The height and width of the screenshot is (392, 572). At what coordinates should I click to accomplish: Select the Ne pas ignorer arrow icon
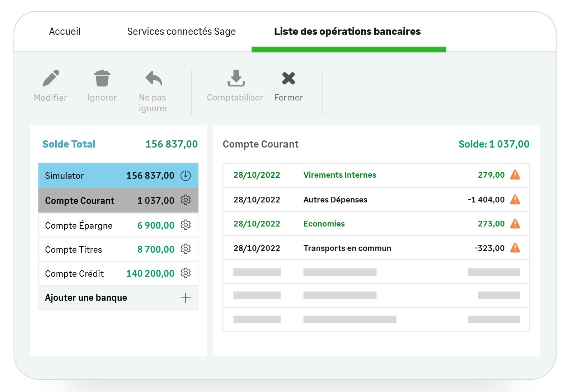point(154,78)
